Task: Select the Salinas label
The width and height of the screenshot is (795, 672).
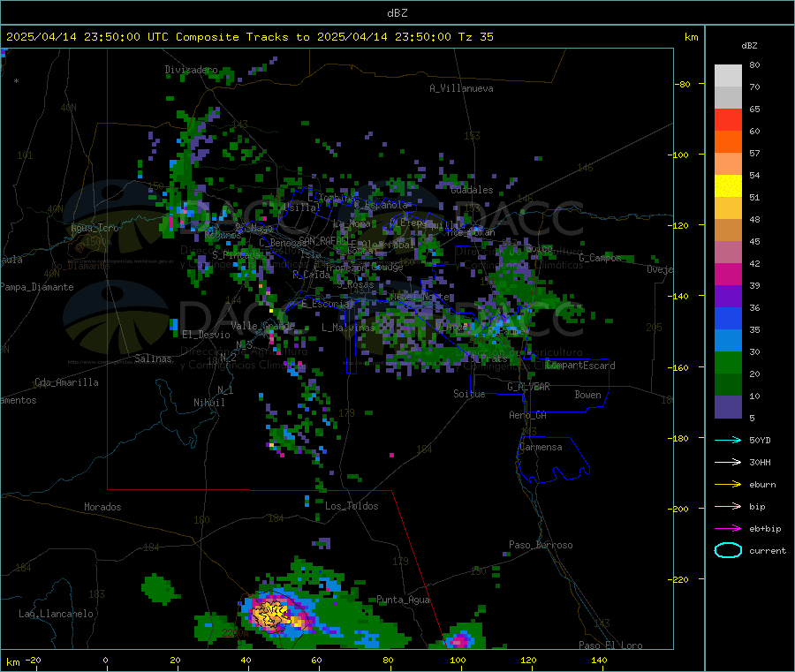Action: click(153, 359)
